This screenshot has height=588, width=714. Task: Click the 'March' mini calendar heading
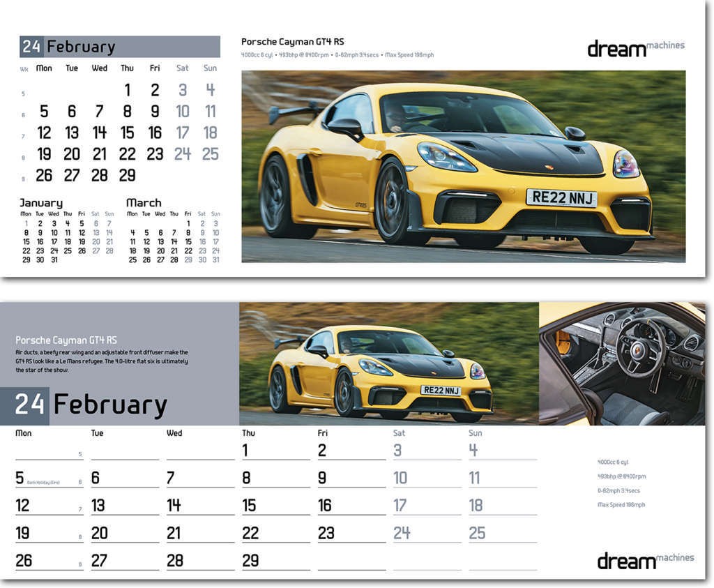pyautogui.click(x=144, y=203)
